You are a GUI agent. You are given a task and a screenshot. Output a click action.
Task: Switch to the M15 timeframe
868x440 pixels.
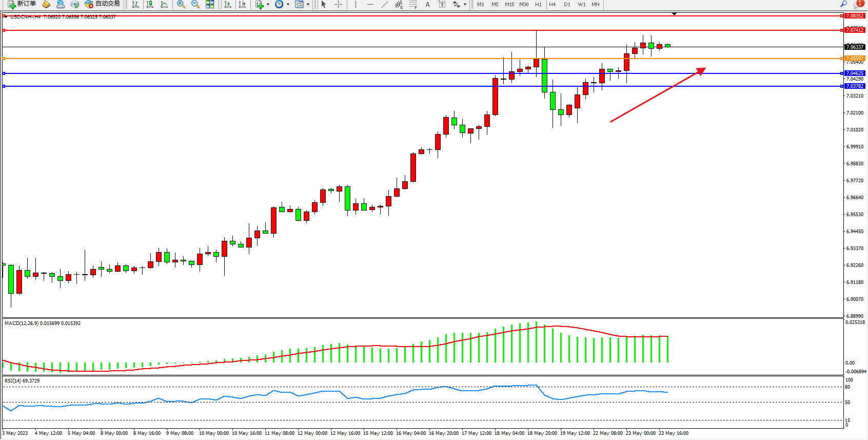tap(509, 4)
